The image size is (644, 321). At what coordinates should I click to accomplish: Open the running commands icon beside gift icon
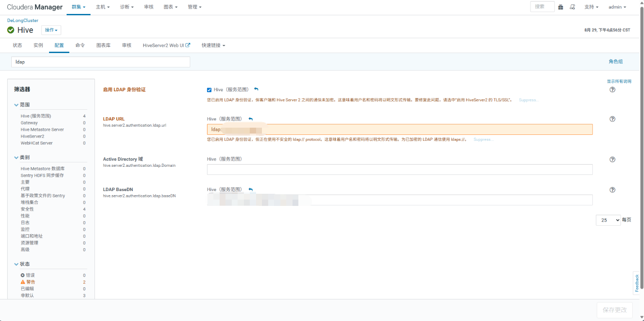(x=572, y=7)
